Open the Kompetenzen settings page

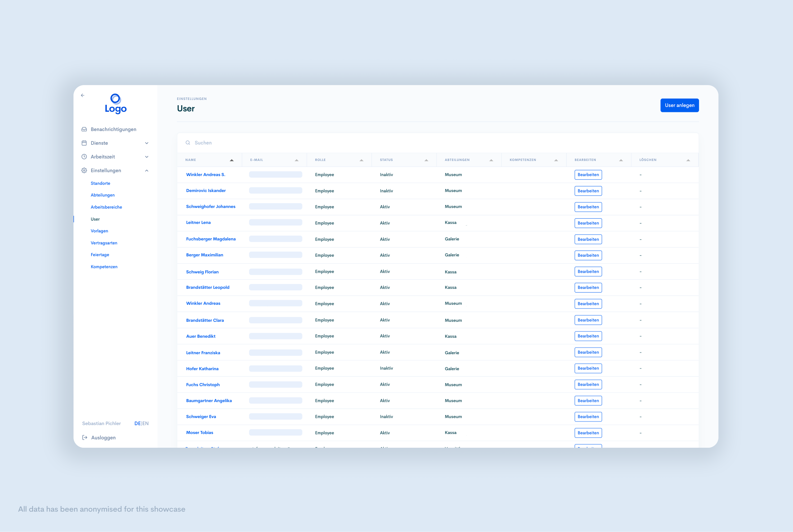(104, 267)
